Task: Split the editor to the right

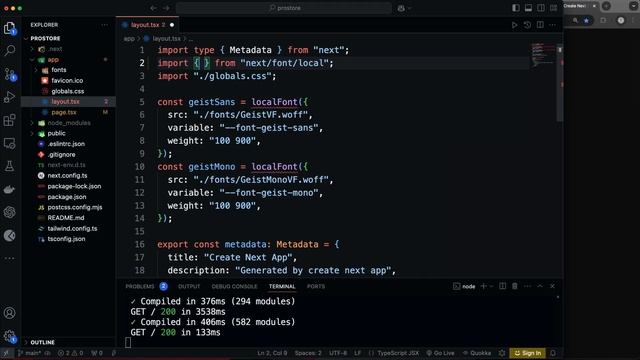Action: click(540, 25)
